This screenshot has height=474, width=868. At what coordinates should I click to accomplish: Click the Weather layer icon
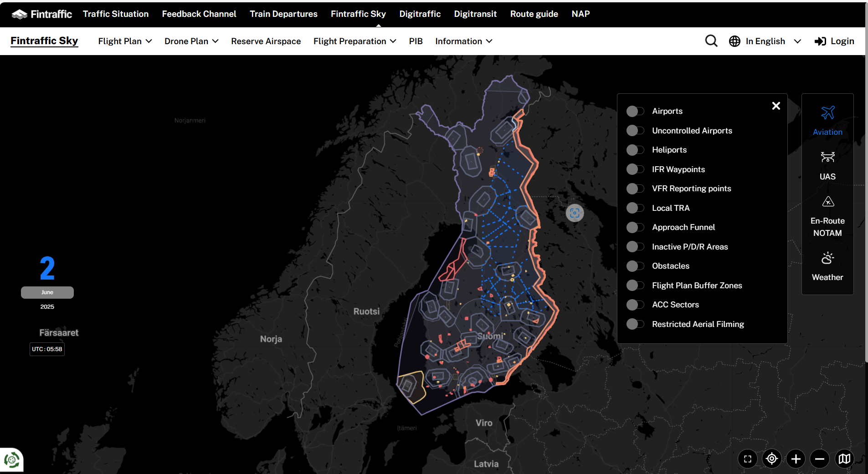pos(827,258)
